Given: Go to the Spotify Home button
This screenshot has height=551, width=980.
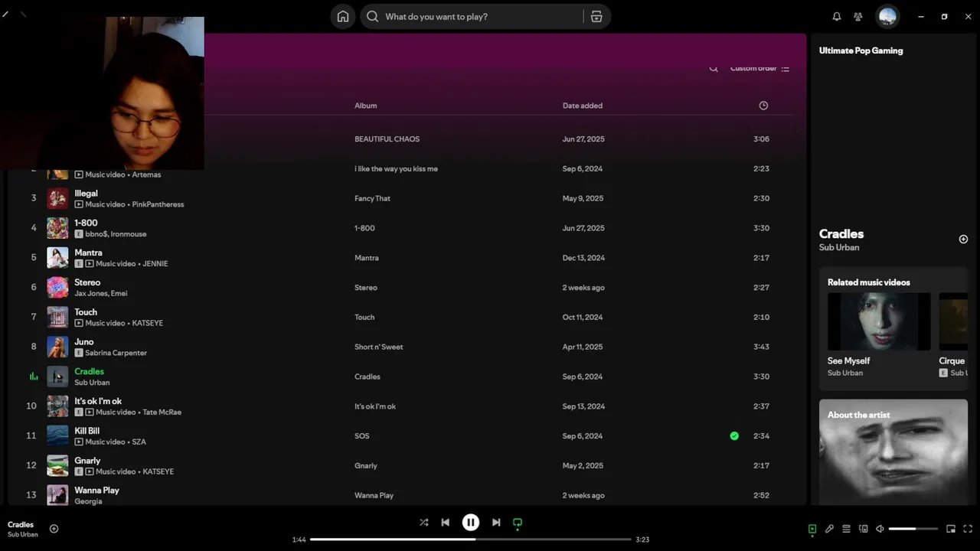Looking at the screenshot, I should [x=343, y=16].
